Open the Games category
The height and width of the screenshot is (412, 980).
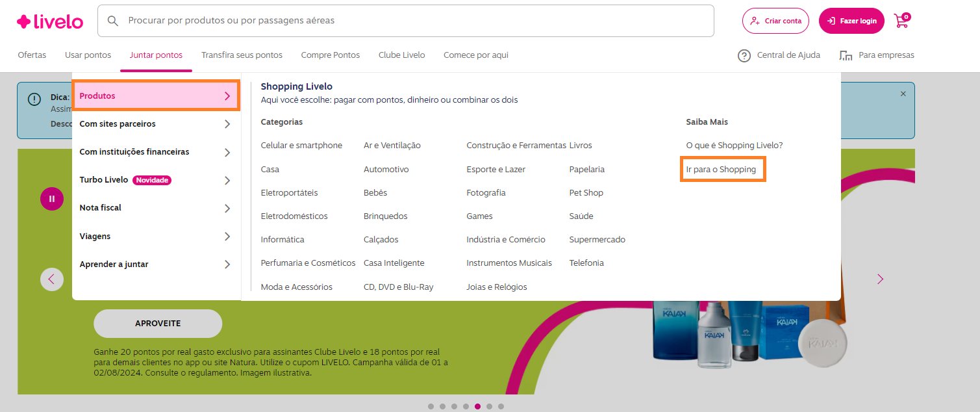479,216
